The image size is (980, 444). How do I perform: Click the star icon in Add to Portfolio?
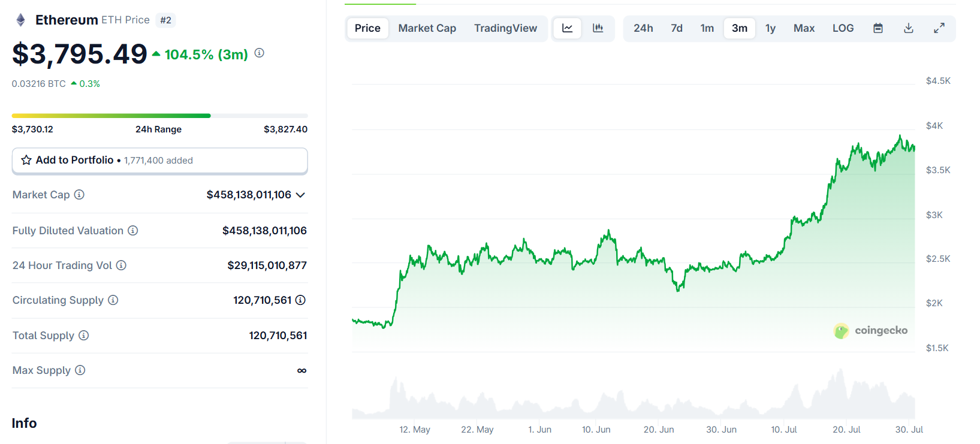(26, 160)
